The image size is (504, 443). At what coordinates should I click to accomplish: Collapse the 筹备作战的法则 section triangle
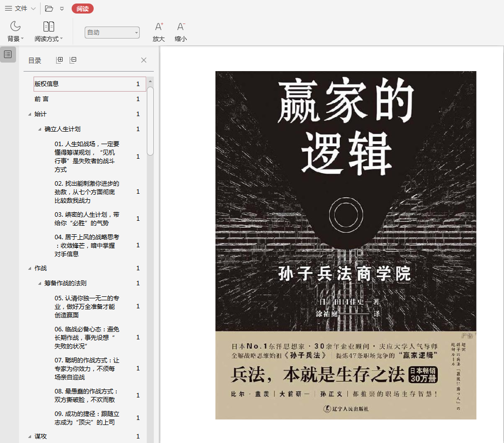pos(40,283)
